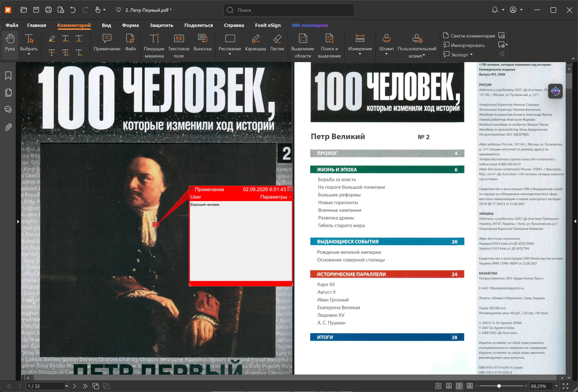Open the Attachments paperclip panel
Screen dimensions: 578x392
[8, 127]
